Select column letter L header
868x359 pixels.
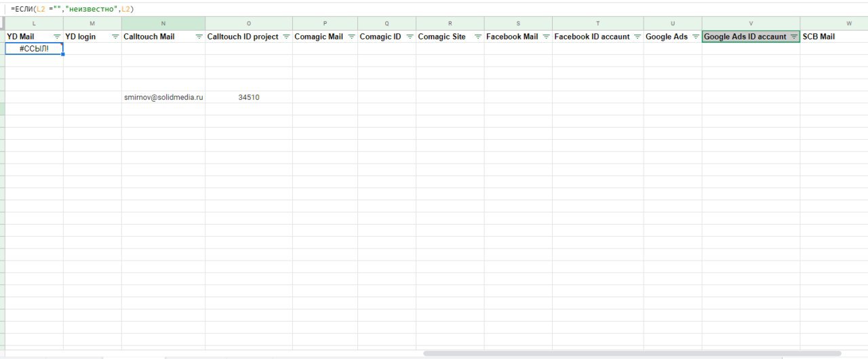click(x=34, y=23)
